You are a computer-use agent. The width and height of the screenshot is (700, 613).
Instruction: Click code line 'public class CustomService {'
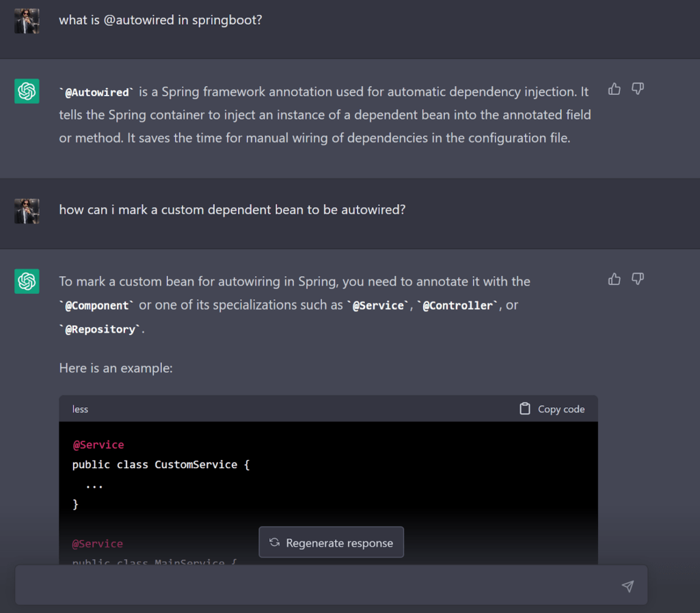pyautogui.click(x=161, y=465)
